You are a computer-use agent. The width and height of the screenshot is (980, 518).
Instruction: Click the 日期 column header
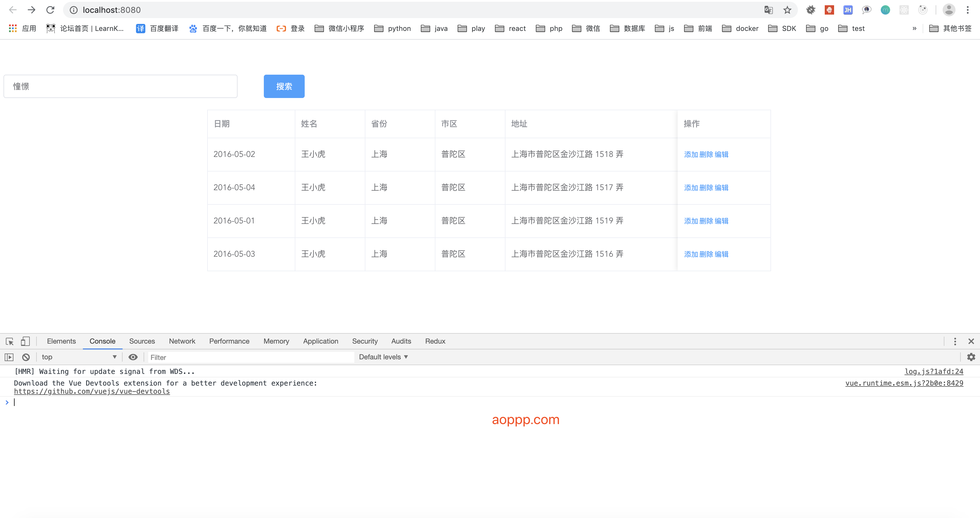[251, 124]
